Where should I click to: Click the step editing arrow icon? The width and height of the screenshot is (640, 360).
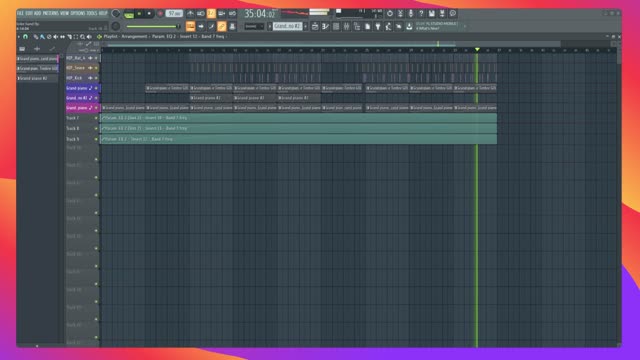coord(201,27)
